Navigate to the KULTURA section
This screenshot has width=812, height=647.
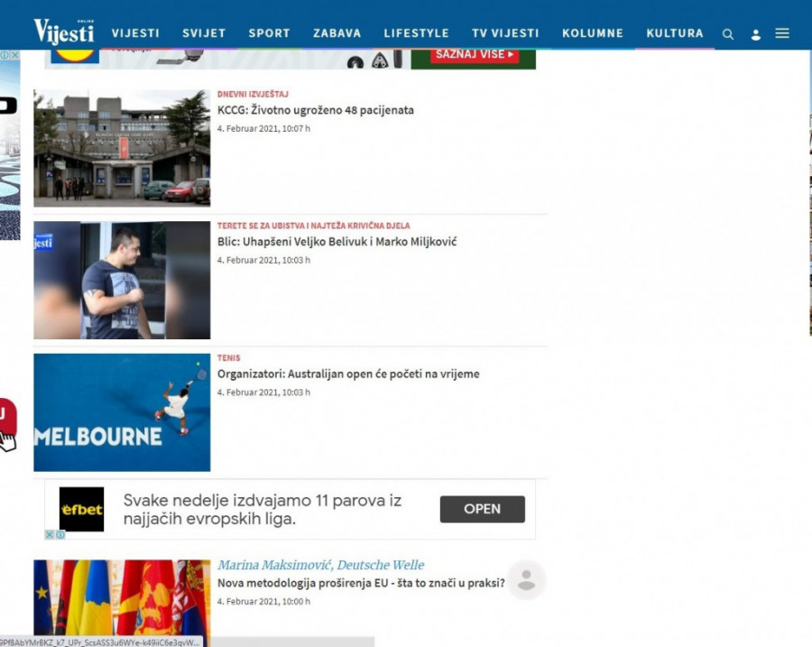click(674, 33)
